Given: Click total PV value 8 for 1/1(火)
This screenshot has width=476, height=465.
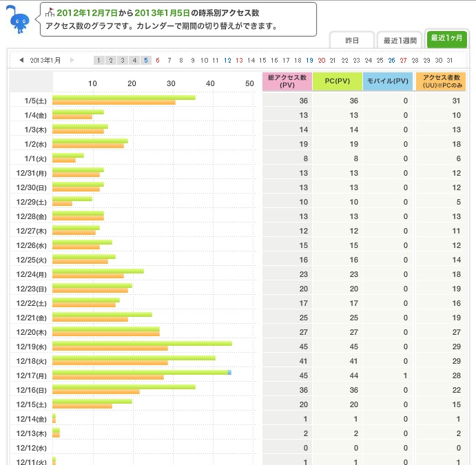Looking at the screenshot, I should click(306, 158).
